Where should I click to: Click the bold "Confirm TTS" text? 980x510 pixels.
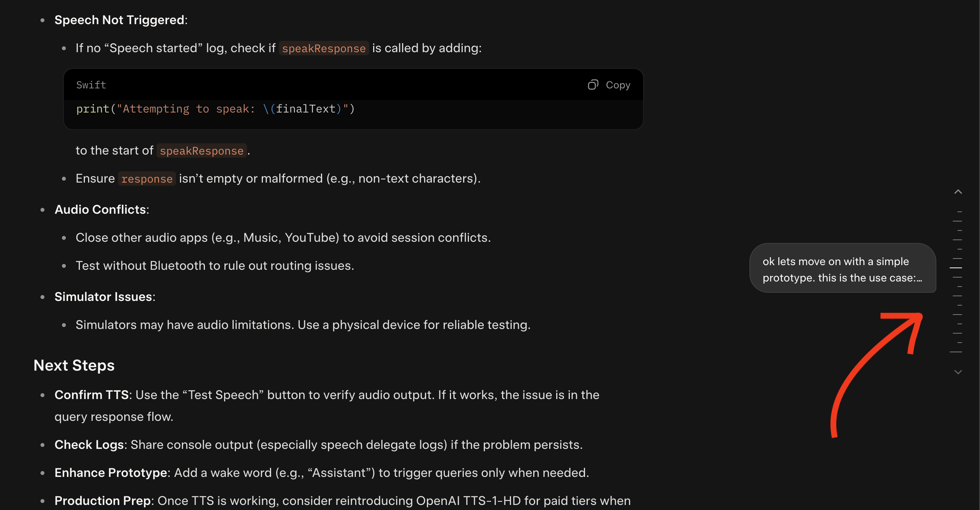[92, 395]
